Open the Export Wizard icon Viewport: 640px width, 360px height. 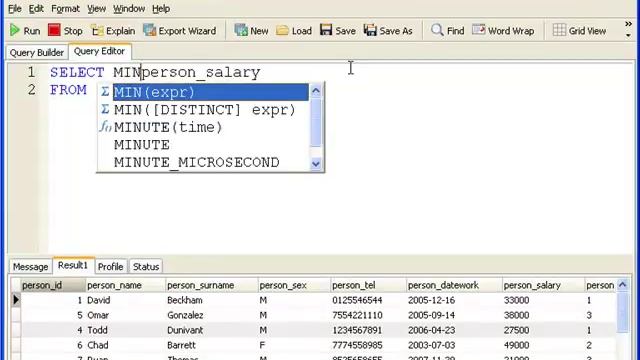click(x=149, y=30)
